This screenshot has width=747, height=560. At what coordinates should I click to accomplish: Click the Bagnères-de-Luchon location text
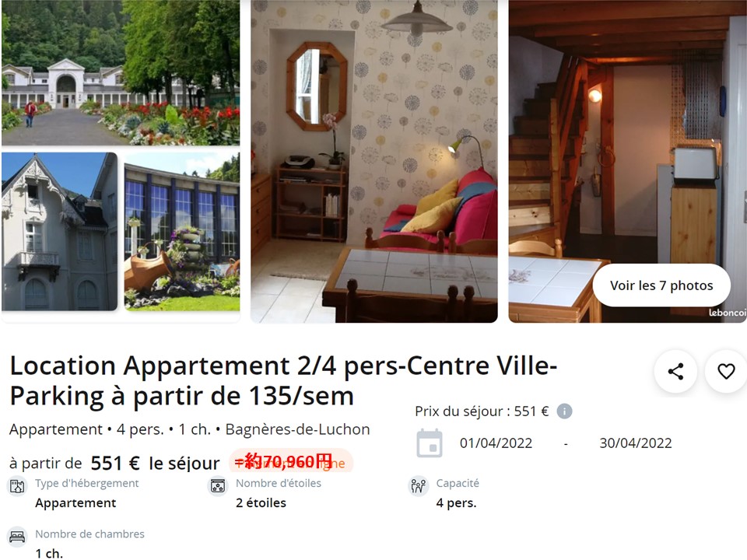tap(297, 429)
